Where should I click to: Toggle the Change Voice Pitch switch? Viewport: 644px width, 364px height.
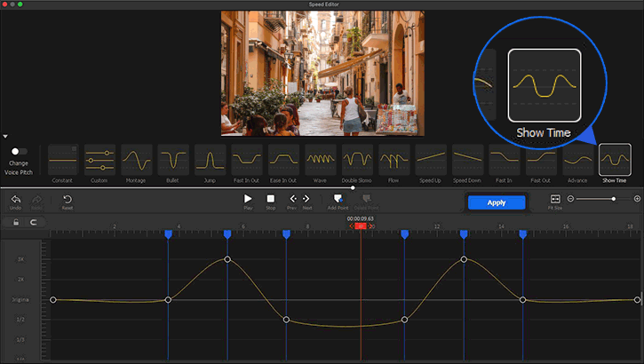[19, 152]
